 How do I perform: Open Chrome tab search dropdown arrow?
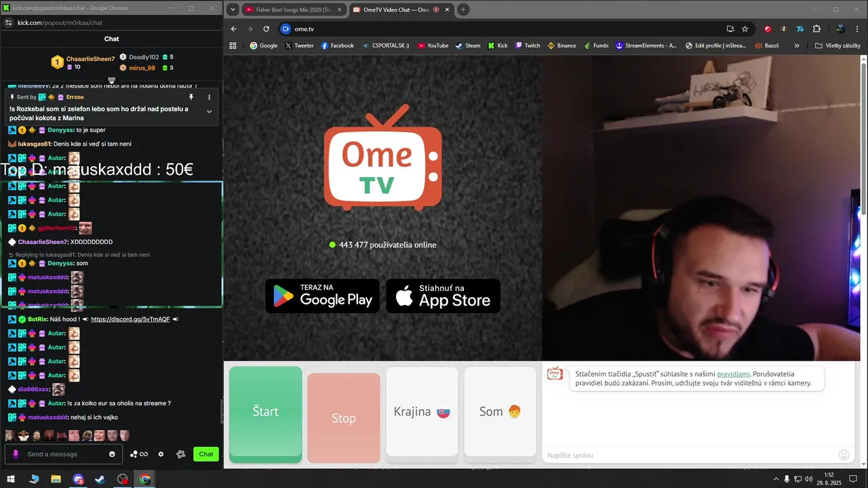pyautogui.click(x=233, y=9)
